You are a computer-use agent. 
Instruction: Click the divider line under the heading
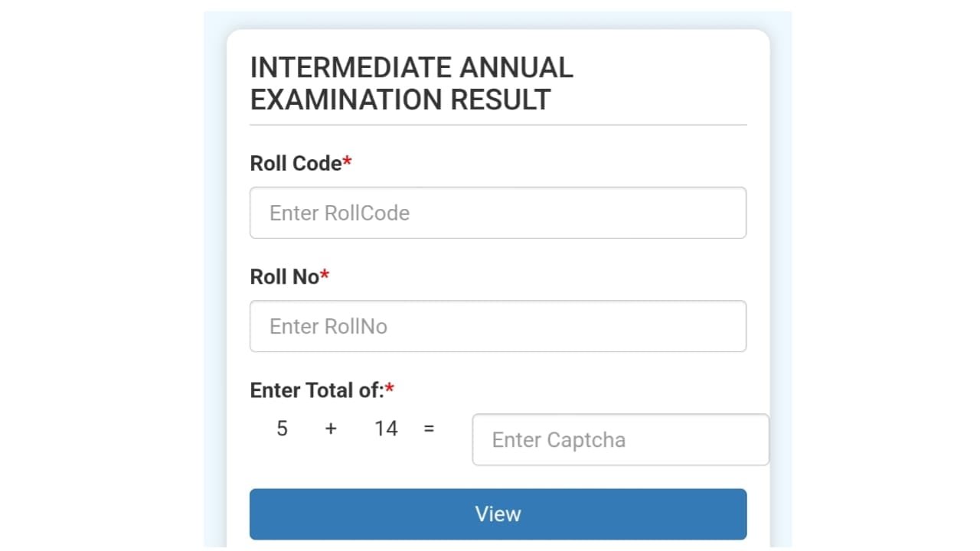(x=498, y=122)
